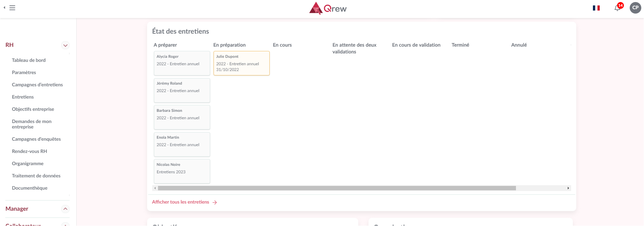This screenshot has height=226, width=644.
Task: Open the Organigramme menu item
Action: pyautogui.click(x=28, y=163)
